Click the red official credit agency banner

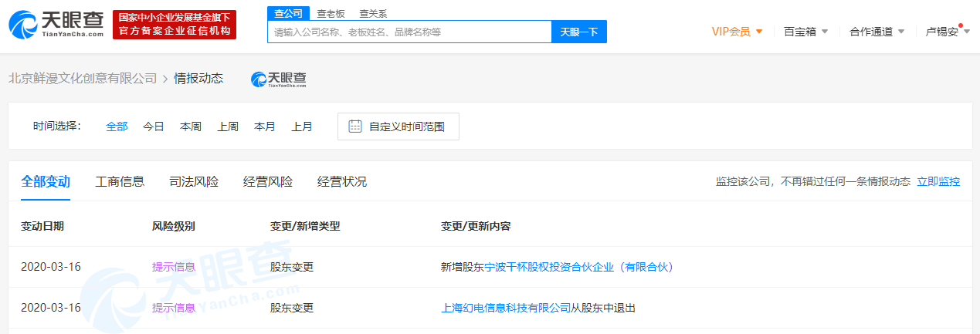coord(174,25)
